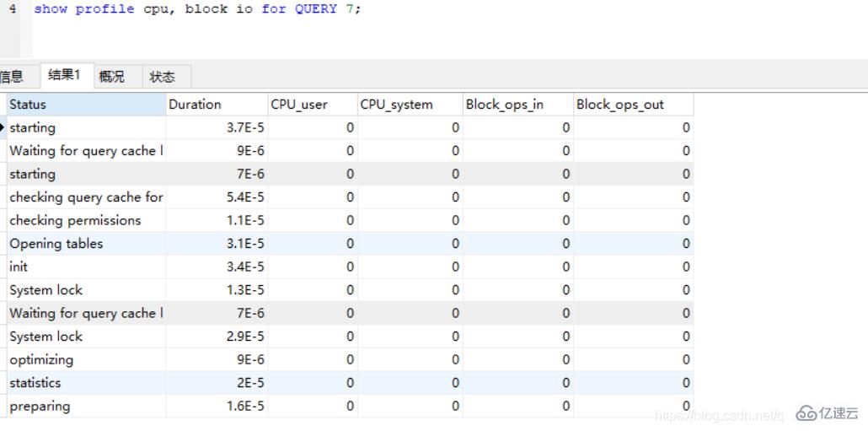Select the 'checking query cache for' status cell
This screenshot has width=868, height=431.
[86, 197]
